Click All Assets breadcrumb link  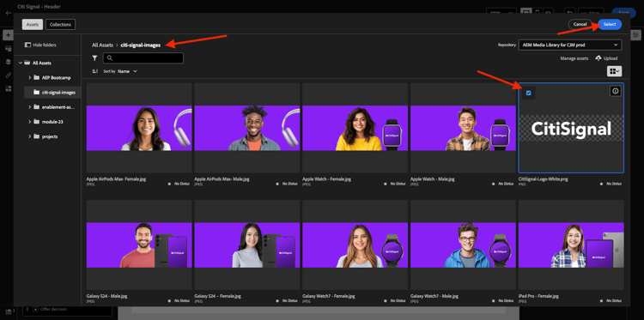pyautogui.click(x=103, y=45)
